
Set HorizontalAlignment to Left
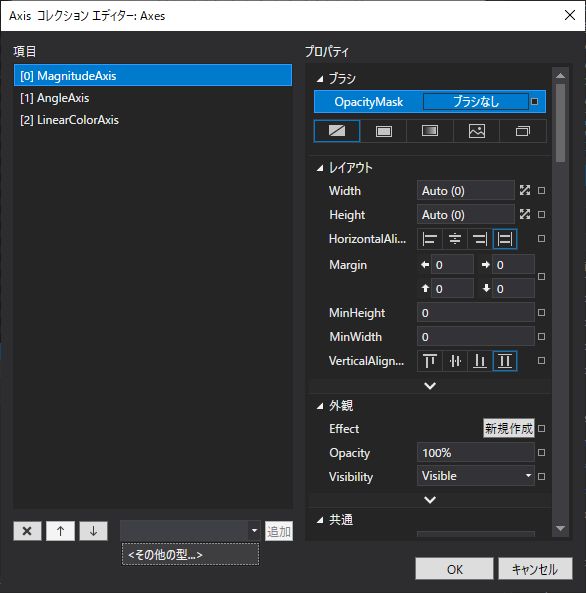[x=430, y=239]
